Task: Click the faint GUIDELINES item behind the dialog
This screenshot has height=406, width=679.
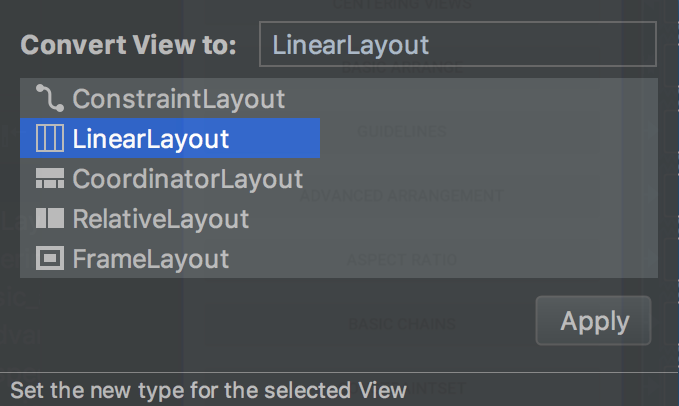Action: pyautogui.click(x=402, y=131)
